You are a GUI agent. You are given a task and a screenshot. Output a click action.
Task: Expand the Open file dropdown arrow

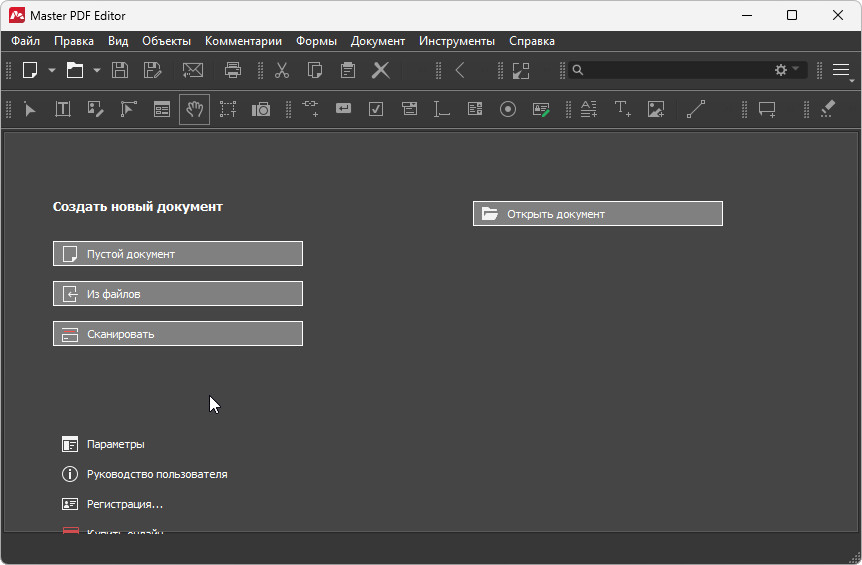point(97,70)
